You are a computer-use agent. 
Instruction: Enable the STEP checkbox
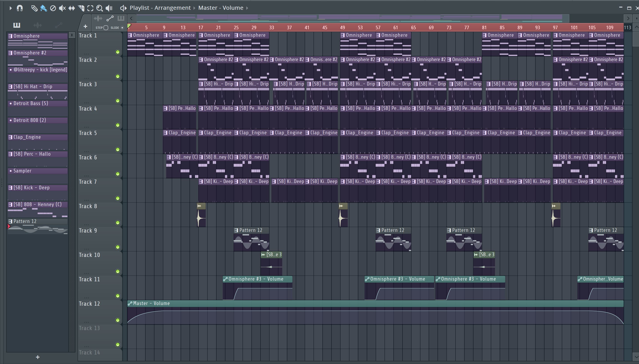click(x=106, y=28)
